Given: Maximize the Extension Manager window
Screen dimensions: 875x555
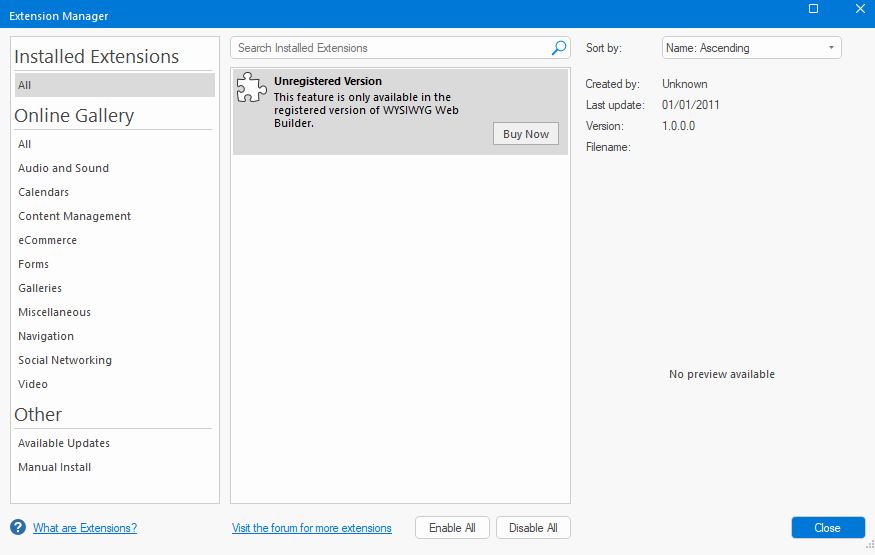Looking at the screenshot, I should point(814,8).
